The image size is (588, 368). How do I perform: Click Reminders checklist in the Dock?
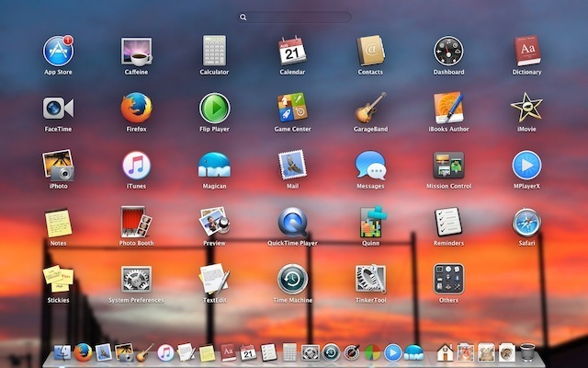(x=269, y=352)
